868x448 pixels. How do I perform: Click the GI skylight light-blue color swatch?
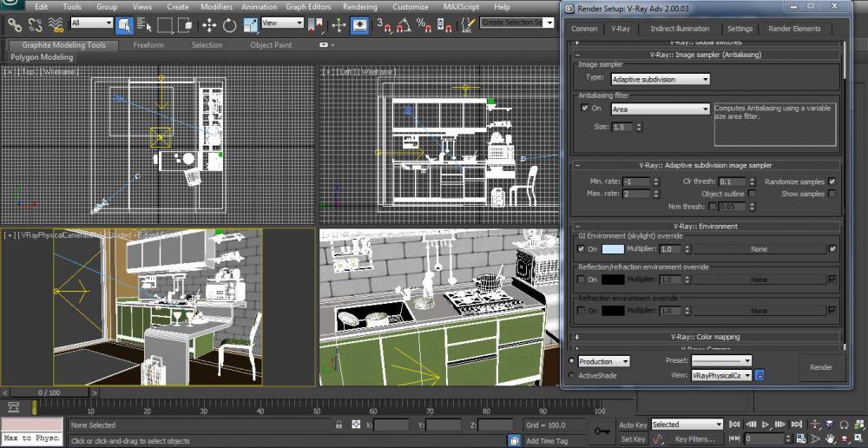613,249
